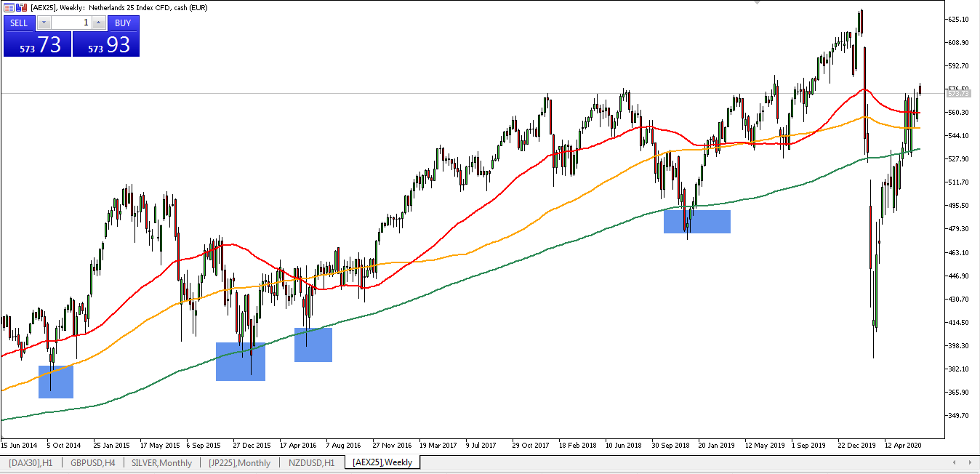Open the NZDUSD,H1 chart tab
This screenshot has width=980, height=474.
click(x=311, y=462)
